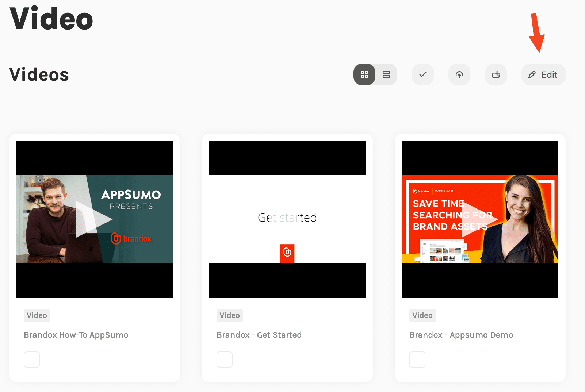This screenshot has width=585, height=392.
Task: Open the title Brandox How-To AppSumo
Action: pyautogui.click(x=76, y=335)
